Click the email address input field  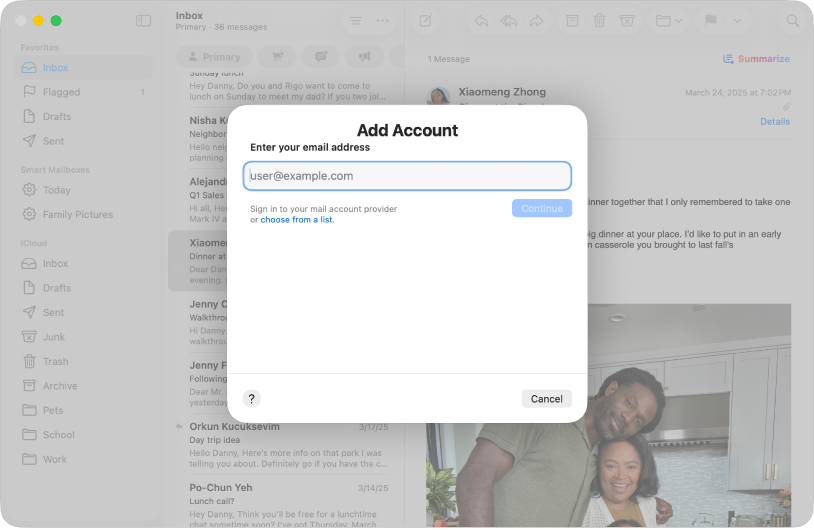[x=407, y=176]
